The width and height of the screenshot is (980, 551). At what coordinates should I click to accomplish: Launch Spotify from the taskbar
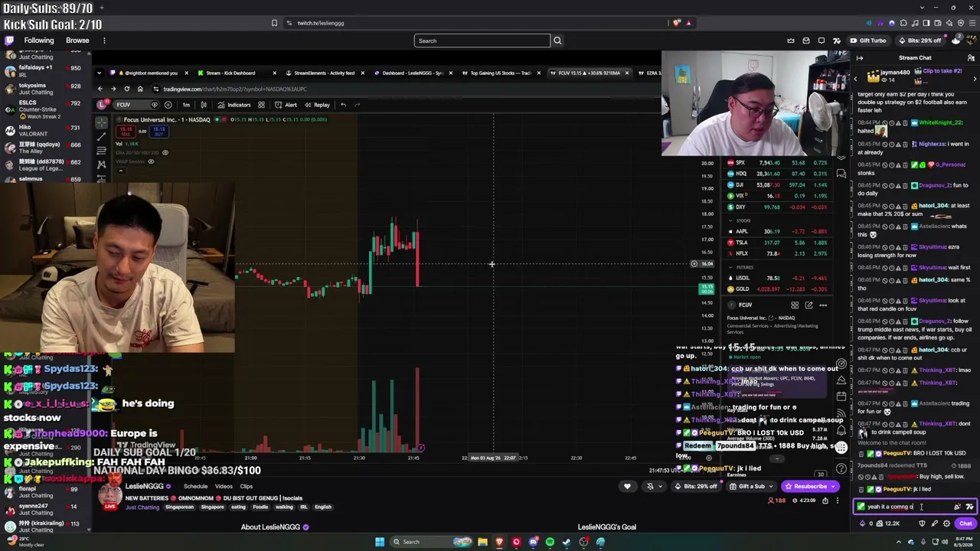click(550, 542)
